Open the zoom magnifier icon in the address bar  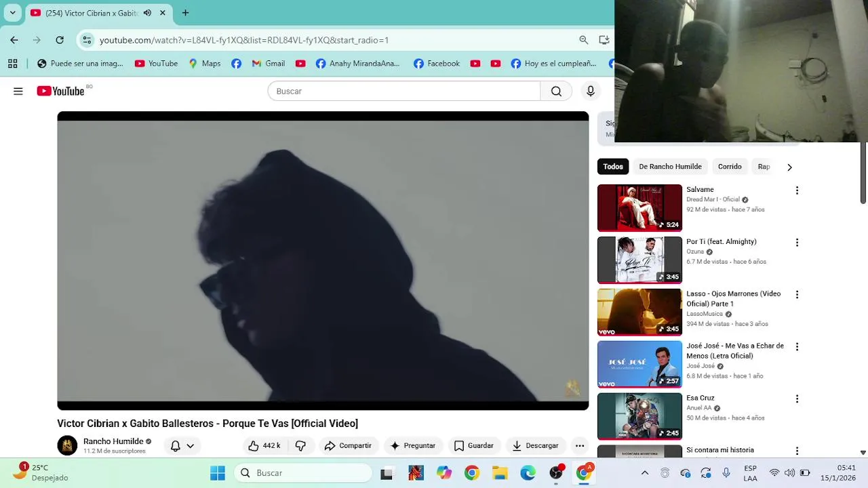click(584, 40)
